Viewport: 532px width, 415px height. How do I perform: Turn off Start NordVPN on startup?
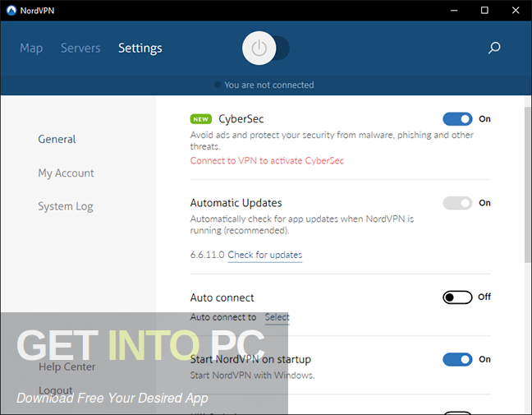pyautogui.click(x=457, y=359)
